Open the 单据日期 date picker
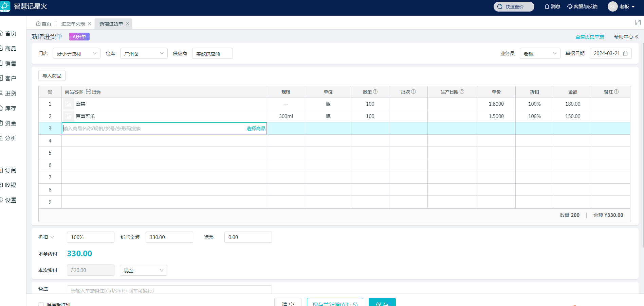 [610, 53]
